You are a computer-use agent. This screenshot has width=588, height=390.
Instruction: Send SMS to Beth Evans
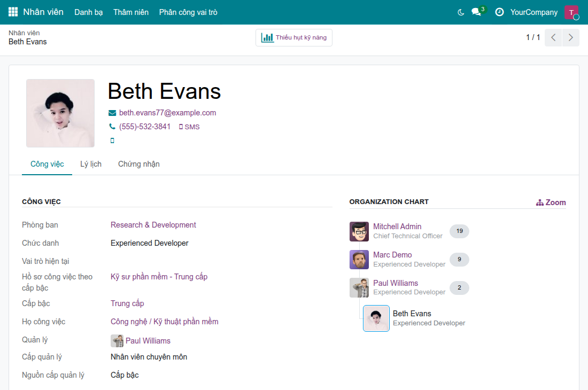pyautogui.click(x=189, y=127)
